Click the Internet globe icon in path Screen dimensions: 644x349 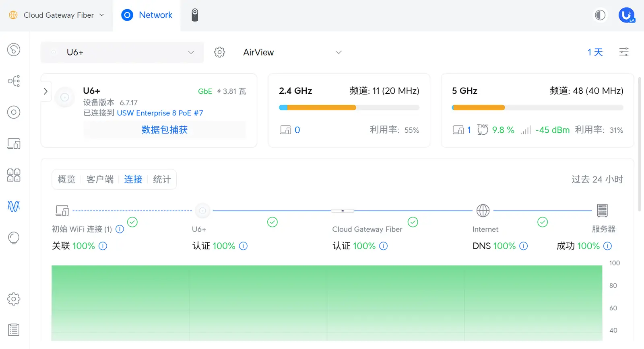pyautogui.click(x=483, y=210)
